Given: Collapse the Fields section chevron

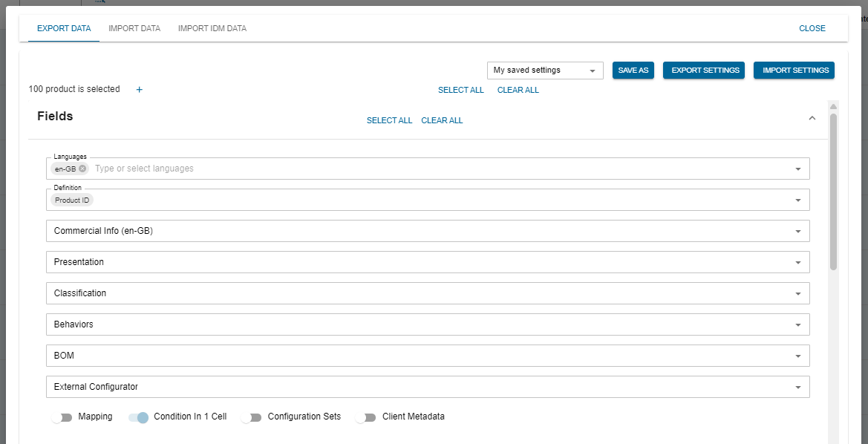Looking at the screenshot, I should pos(812,117).
